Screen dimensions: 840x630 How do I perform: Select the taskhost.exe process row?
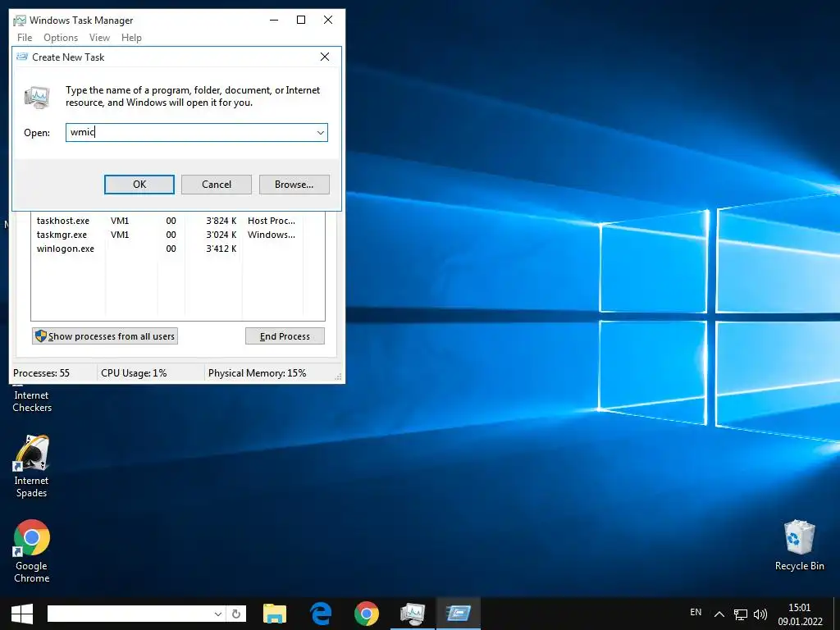point(177,221)
